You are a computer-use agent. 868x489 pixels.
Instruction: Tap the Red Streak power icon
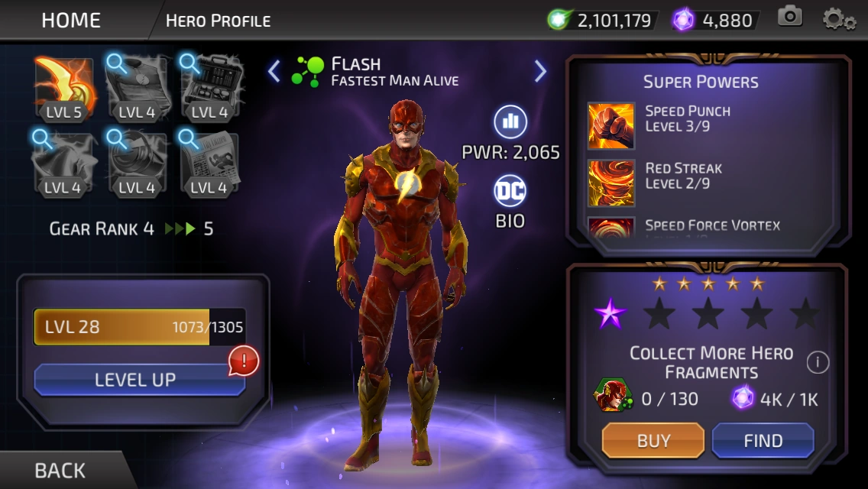pos(611,183)
